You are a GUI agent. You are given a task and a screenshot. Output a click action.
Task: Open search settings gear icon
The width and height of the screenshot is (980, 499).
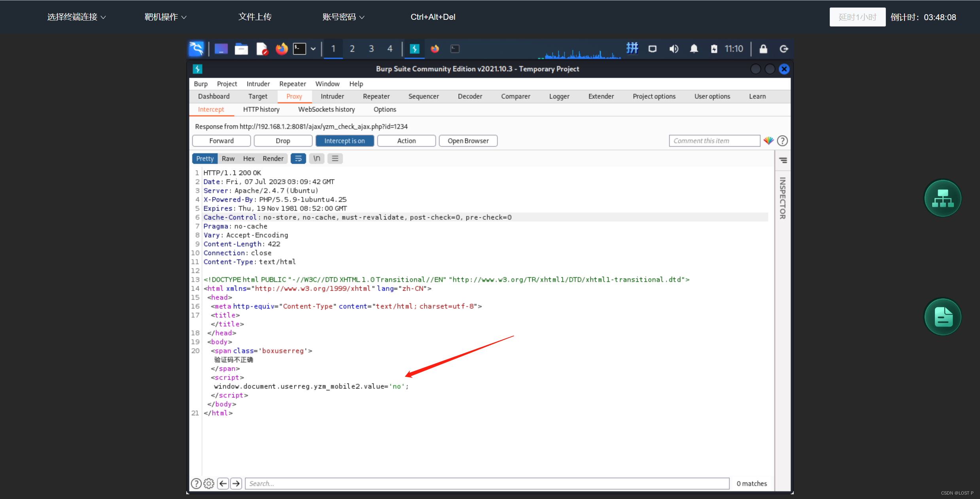209,483
